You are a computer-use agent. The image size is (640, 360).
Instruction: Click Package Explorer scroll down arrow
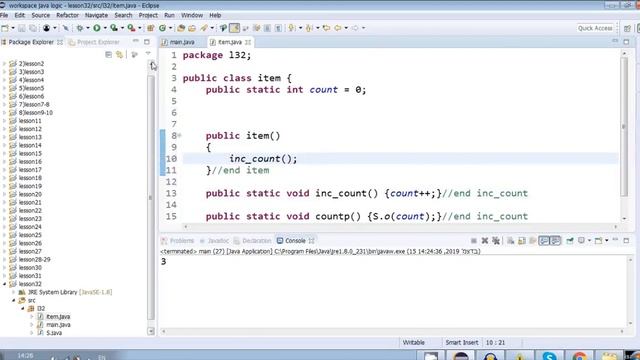click(x=151, y=331)
